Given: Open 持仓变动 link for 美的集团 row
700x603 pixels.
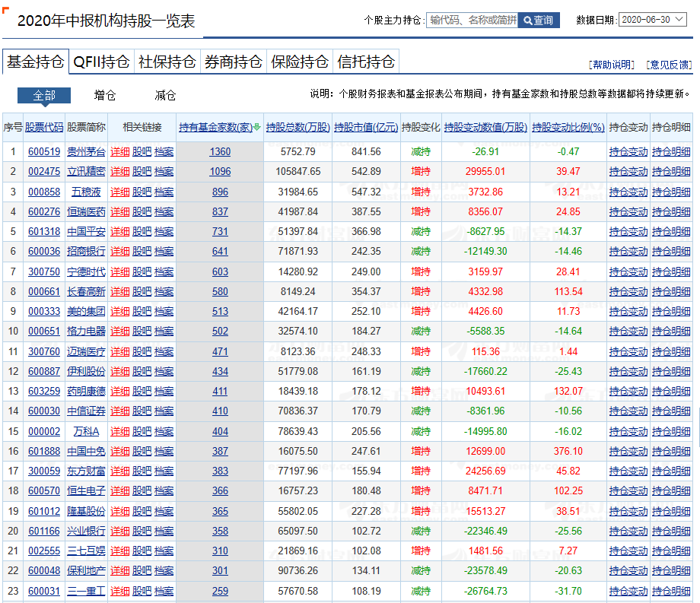Looking at the screenshot, I should click(x=628, y=311).
